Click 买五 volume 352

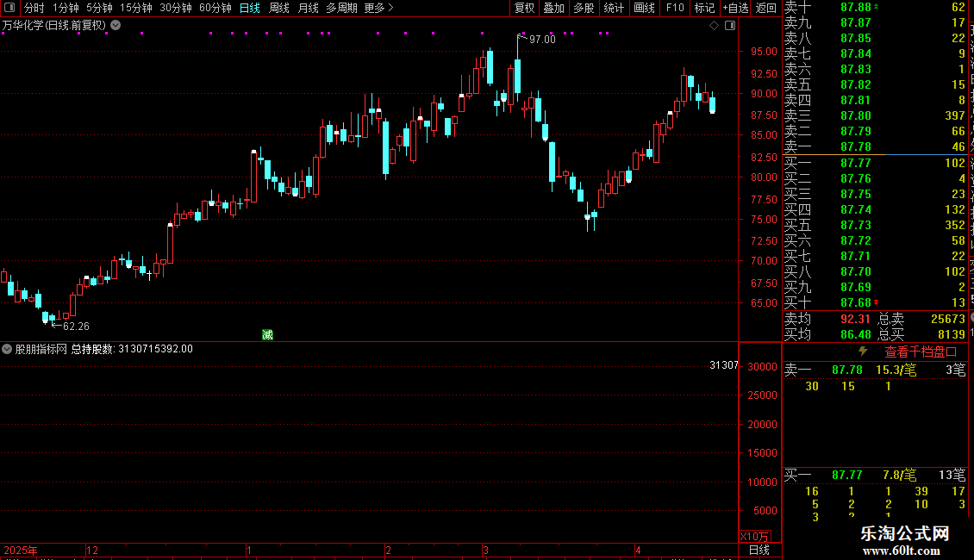click(x=955, y=225)
